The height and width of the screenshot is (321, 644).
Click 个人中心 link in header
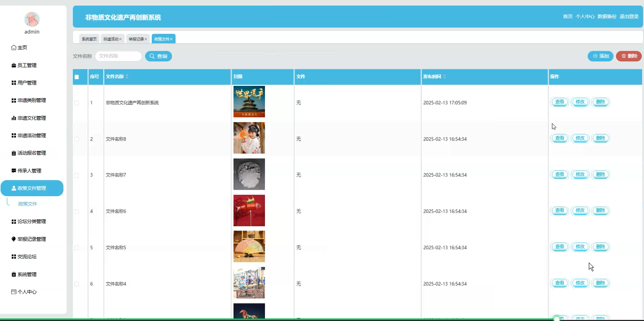click(585, 16)
